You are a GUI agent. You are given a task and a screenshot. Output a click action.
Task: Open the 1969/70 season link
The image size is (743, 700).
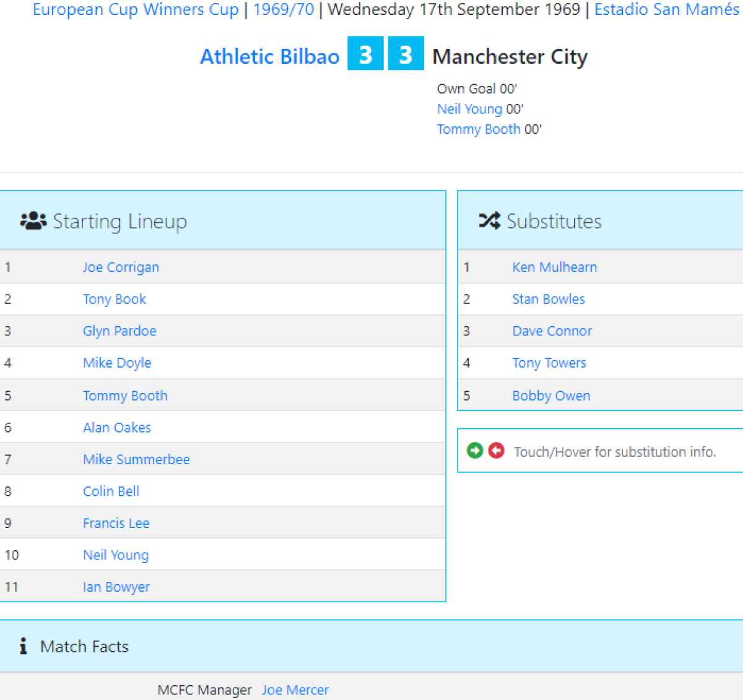pos(284,9)
